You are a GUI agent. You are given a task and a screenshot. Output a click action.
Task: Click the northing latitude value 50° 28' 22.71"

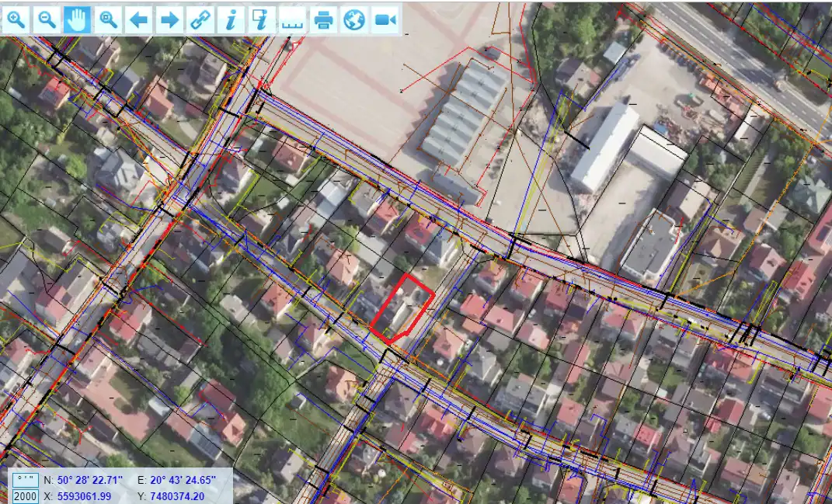point(91,480)
